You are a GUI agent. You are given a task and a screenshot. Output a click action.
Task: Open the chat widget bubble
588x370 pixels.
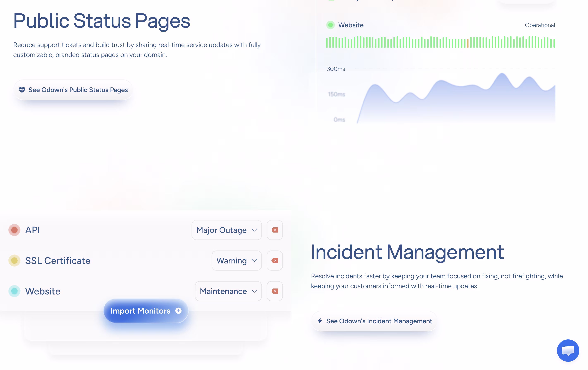[x=568, y=350]
